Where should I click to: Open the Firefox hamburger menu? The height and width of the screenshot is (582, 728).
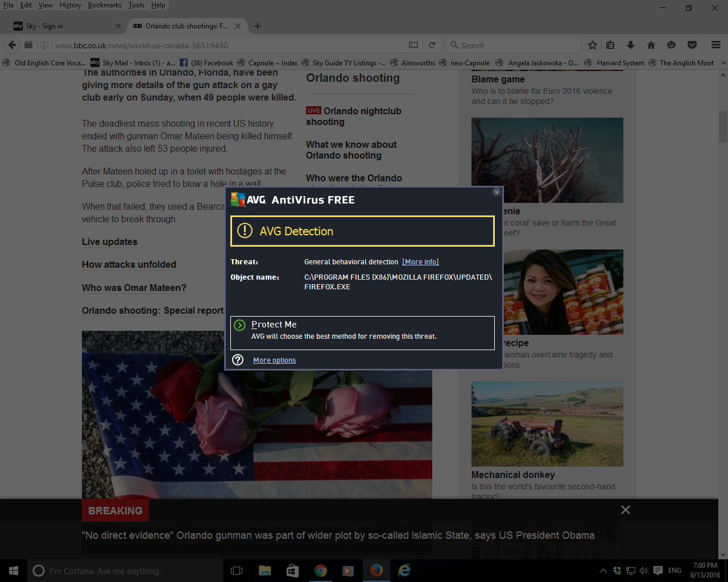click(716, 45)
